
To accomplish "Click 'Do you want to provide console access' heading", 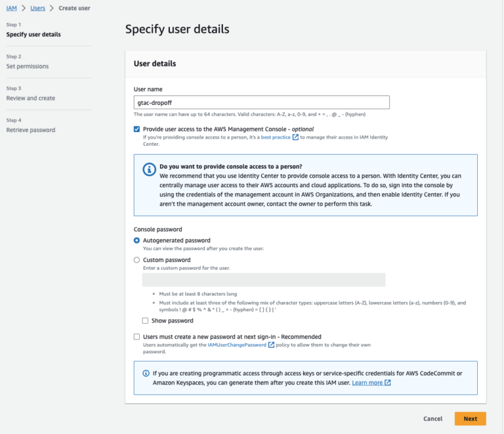I will [x=231, y=167].
